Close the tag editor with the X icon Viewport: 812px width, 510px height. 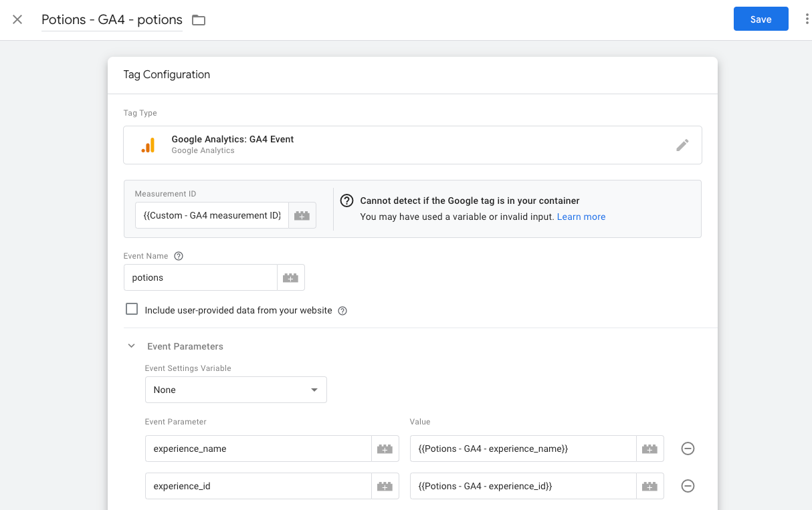point(17,19)
